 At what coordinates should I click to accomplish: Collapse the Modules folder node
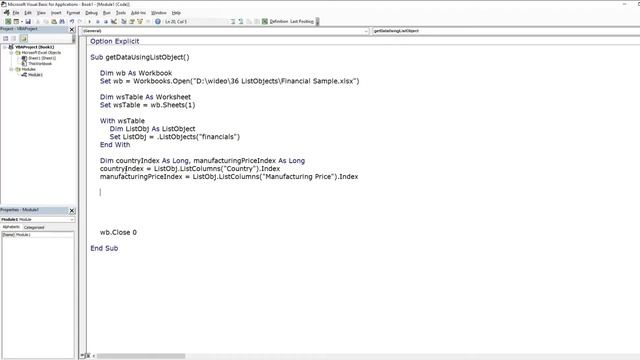11,69
